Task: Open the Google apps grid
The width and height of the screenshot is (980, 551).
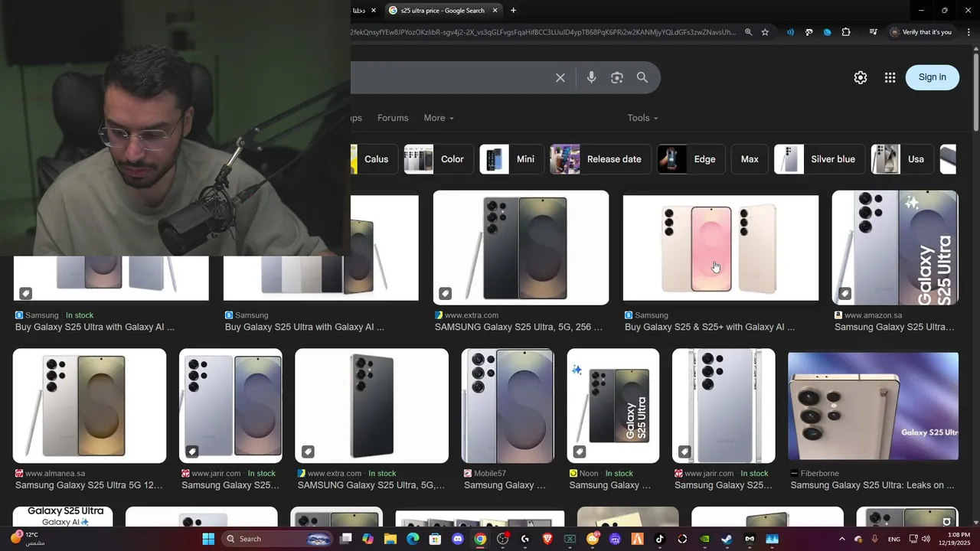Action: [x=890, y=77]
